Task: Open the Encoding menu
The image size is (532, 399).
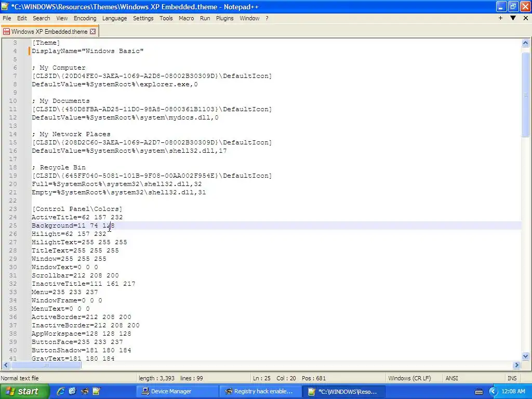Action: (85, 18)
